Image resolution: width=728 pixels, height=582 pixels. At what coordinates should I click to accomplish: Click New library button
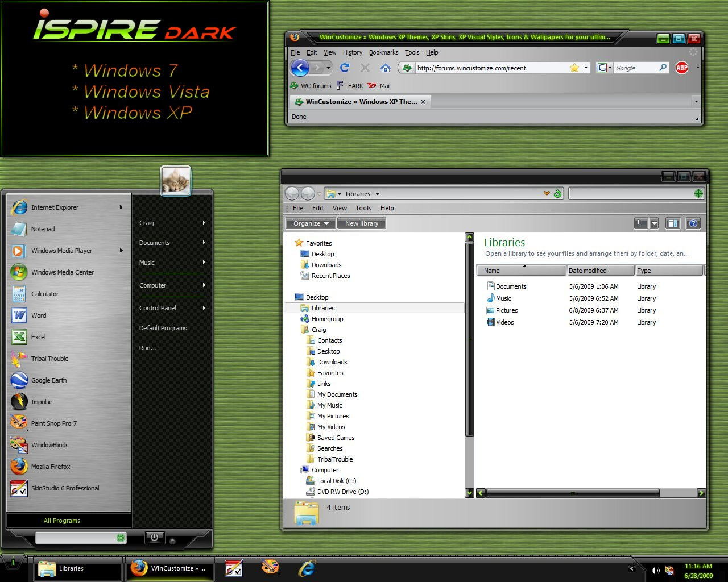(362, 223)
